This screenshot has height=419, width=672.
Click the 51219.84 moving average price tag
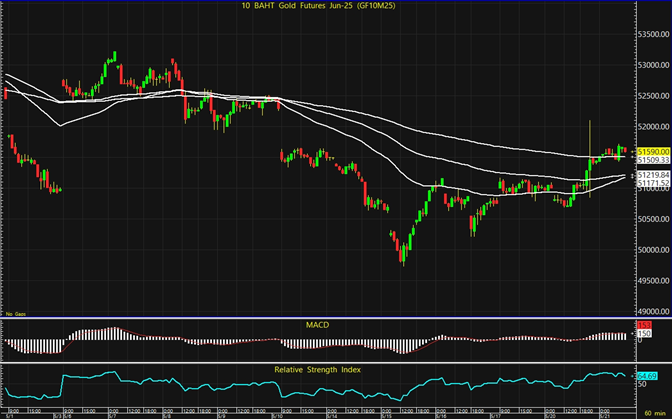click(x=651, y=175)
